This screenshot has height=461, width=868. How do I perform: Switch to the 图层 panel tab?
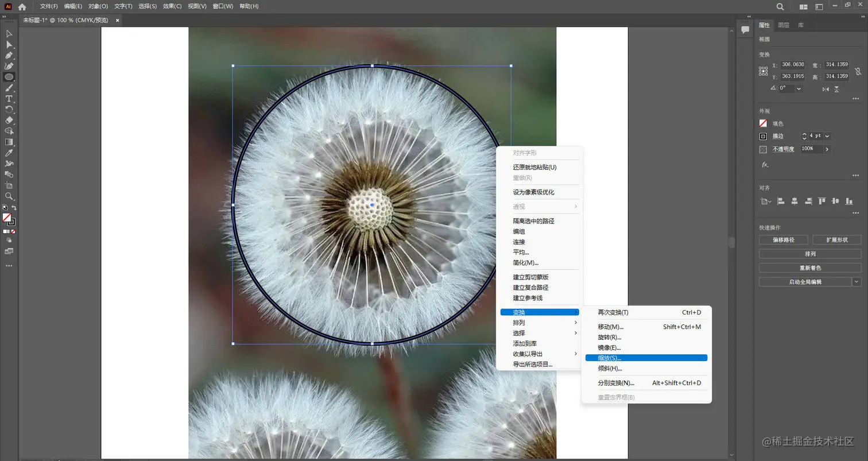[x=784, y=25]
